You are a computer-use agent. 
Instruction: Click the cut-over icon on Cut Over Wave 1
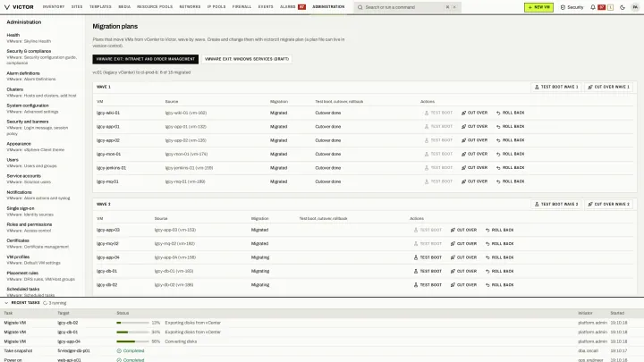[x=590, y=87]
